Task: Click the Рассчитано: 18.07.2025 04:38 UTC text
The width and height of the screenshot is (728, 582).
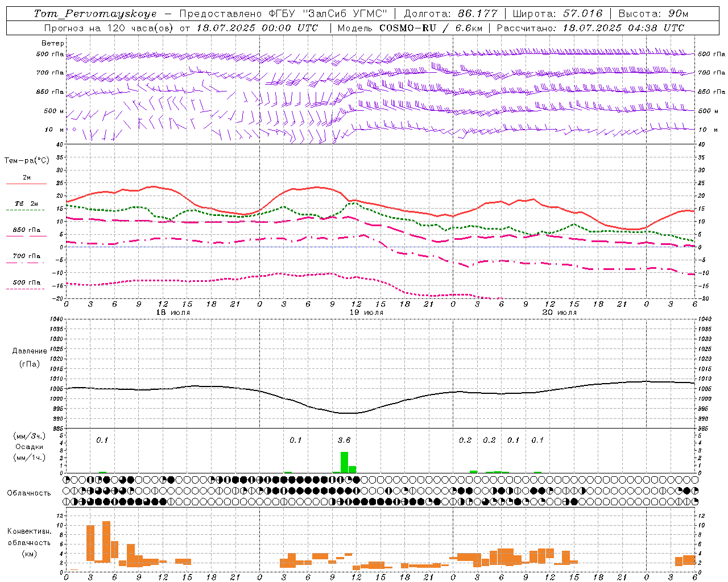Action: [590, 28]
